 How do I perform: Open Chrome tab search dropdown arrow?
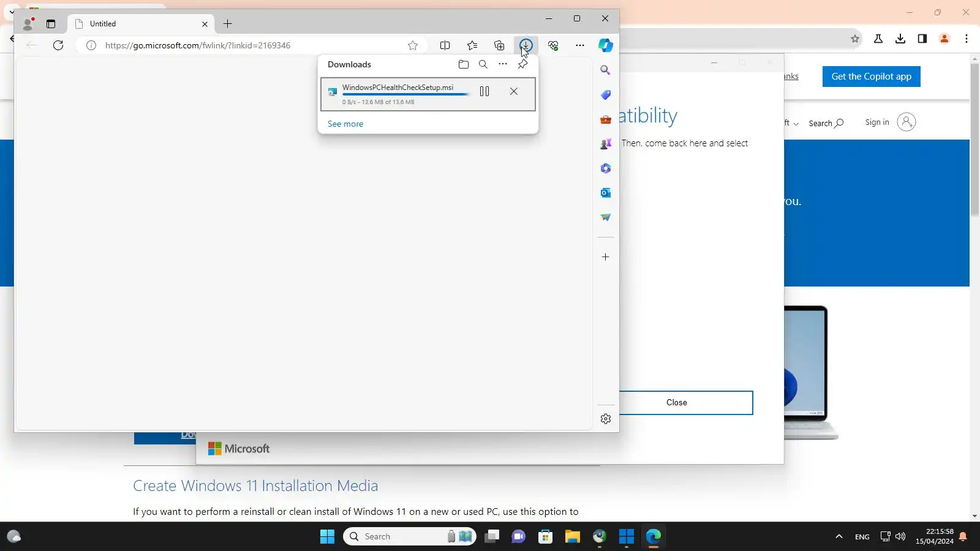point(11,12)
